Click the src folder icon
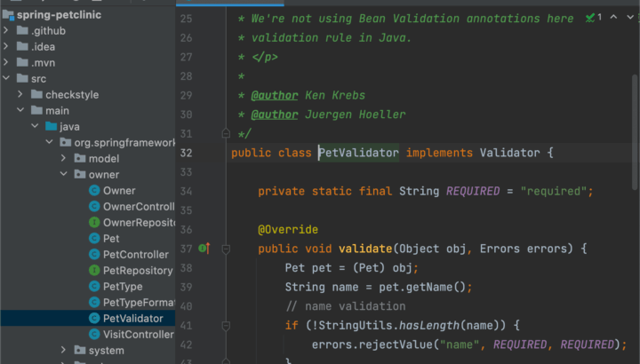The image size is (640, 364). 22,78
